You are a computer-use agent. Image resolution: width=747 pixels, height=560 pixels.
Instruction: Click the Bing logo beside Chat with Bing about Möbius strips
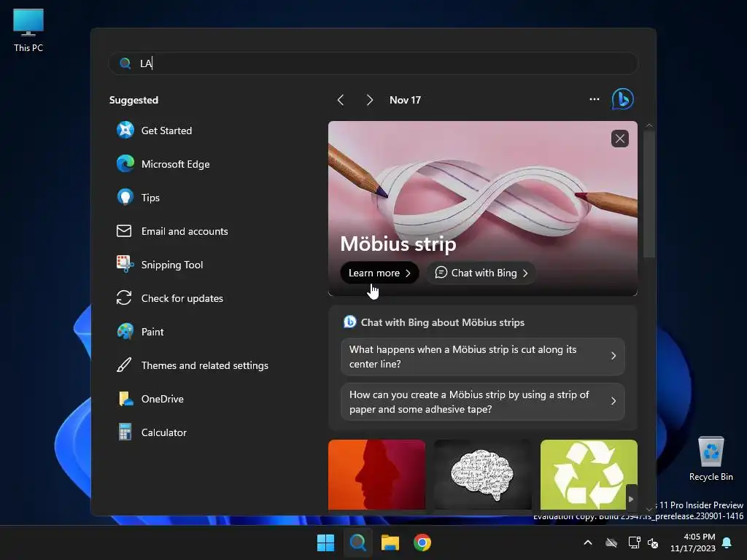349,322
